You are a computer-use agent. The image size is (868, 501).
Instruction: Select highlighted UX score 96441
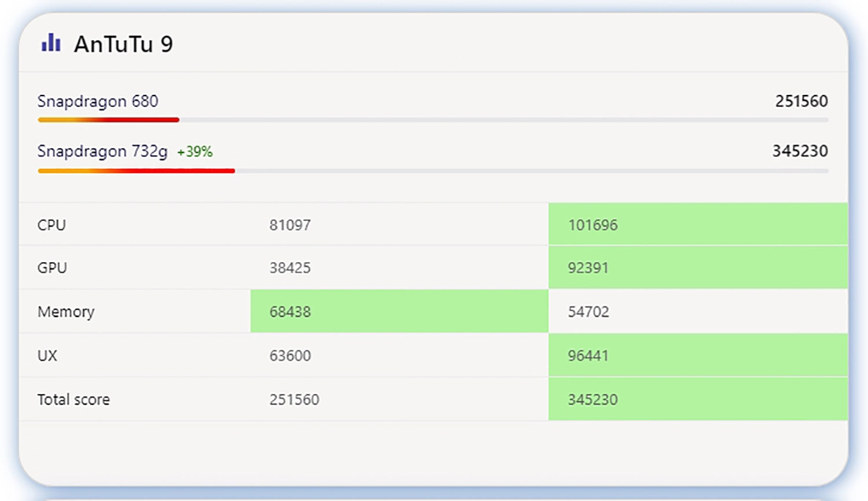(588, 356)
